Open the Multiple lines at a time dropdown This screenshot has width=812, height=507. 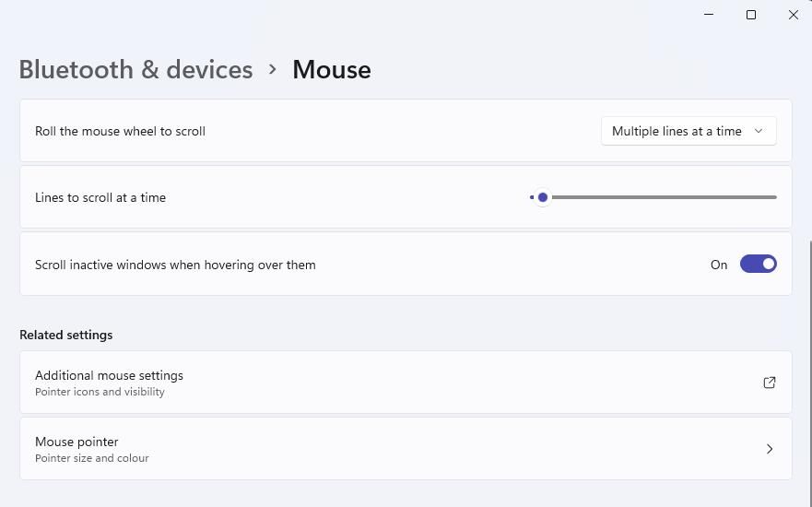(x=688, y=131)
